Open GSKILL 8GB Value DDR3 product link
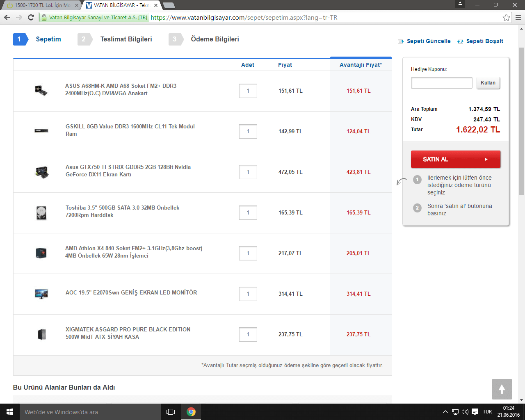 click(130, 130)
